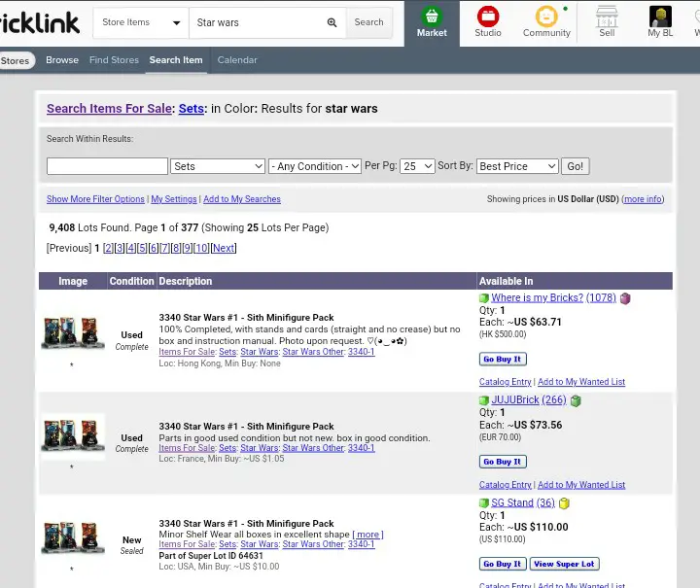
Task: Open the Sets item type dropdown
Action: 218,166
